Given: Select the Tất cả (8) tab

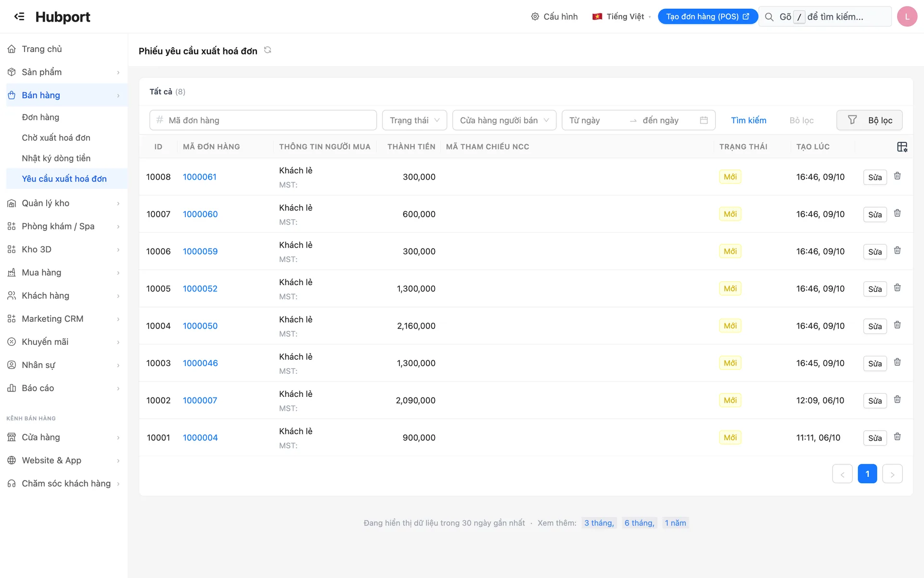Looking at the screenshot, I should [167, 92].
